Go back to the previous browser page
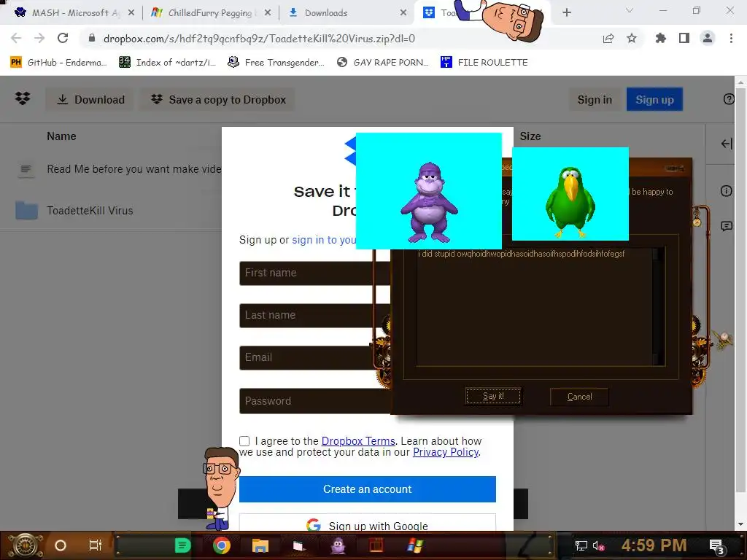Screen dimensions: 747x560 (16, 38)
